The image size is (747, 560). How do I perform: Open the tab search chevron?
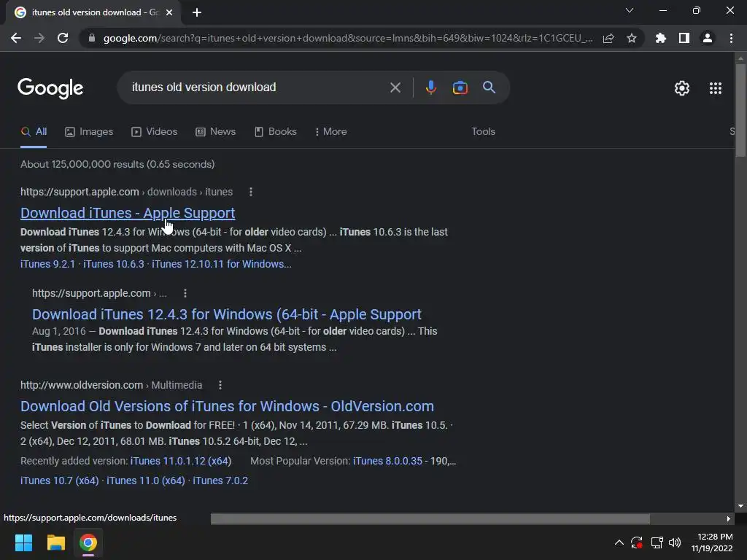click(630, 10)
